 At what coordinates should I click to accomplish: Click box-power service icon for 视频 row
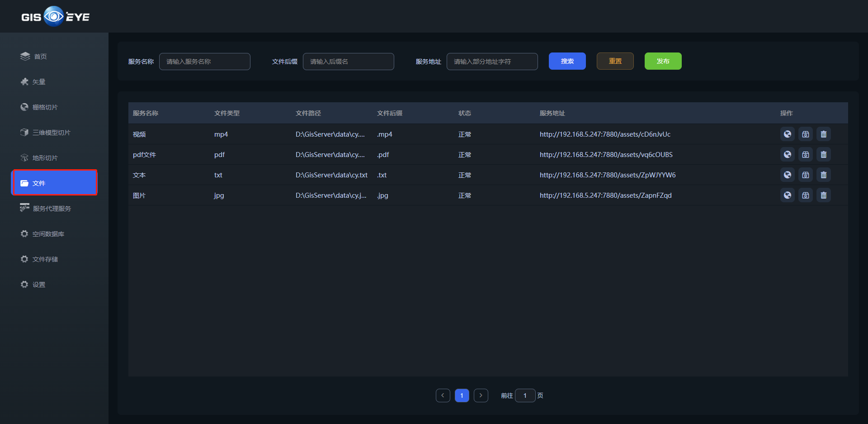(x=806, y=134)
